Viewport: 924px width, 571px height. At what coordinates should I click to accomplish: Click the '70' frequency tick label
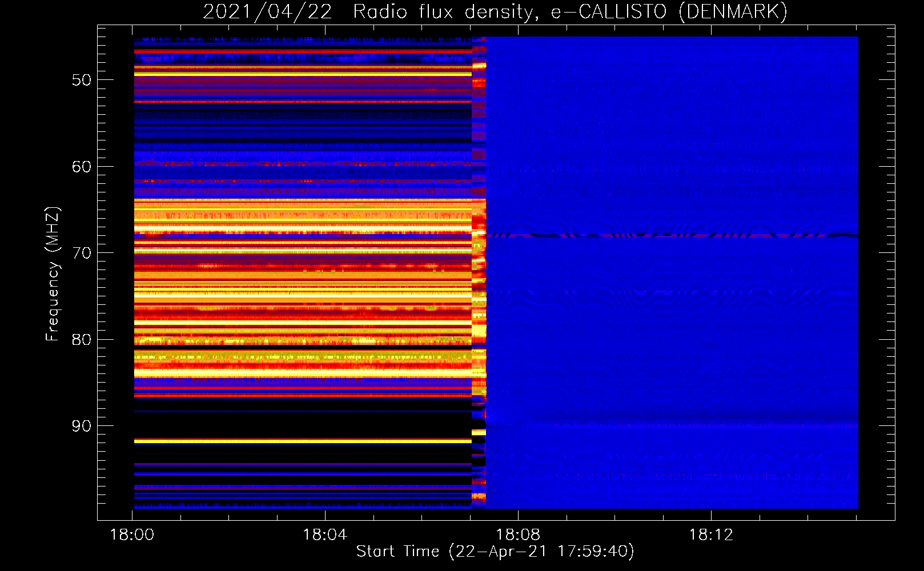pos(82,253)
